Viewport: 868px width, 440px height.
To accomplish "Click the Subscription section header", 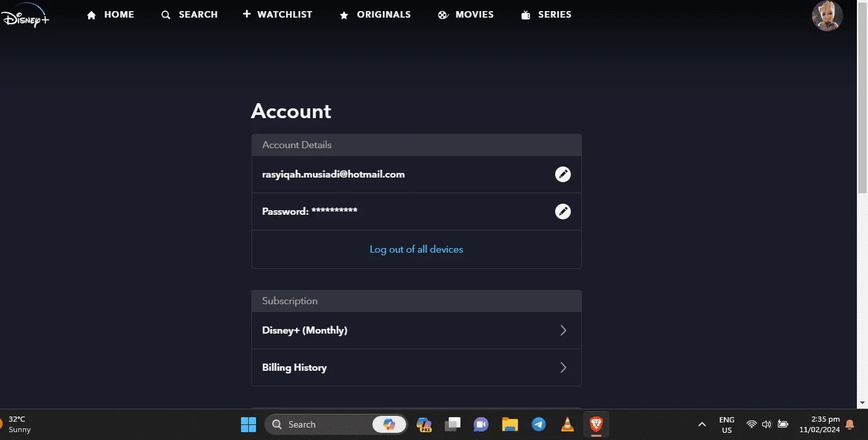I will (416, 301).
